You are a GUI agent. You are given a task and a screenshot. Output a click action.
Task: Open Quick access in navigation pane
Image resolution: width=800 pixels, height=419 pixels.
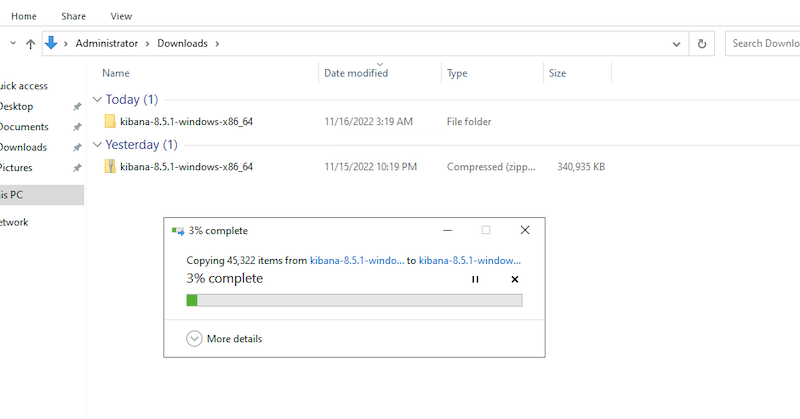click(23, 86)
